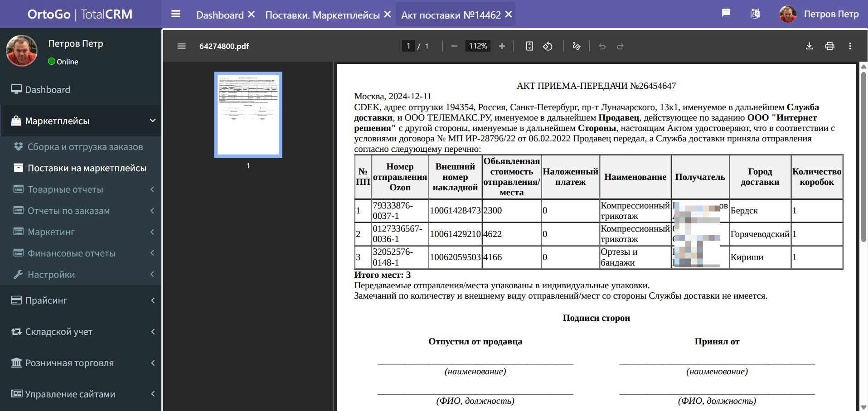The width and height of the screenshot is (868, 411).
Task: Zoom out of the PDF
Action: coord(454,46)
